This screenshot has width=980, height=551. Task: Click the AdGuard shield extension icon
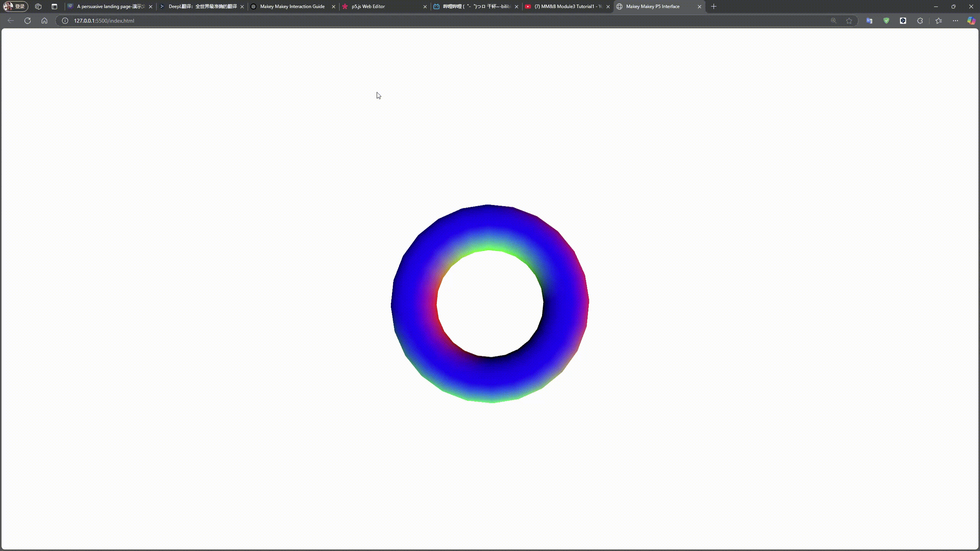pos(886,21)
